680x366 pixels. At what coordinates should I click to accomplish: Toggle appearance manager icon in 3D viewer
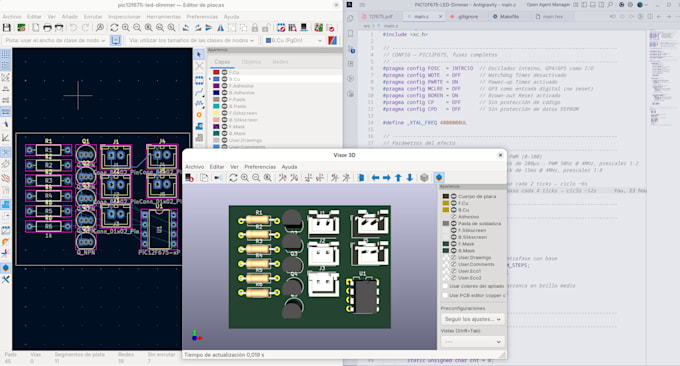pos(439,177)
